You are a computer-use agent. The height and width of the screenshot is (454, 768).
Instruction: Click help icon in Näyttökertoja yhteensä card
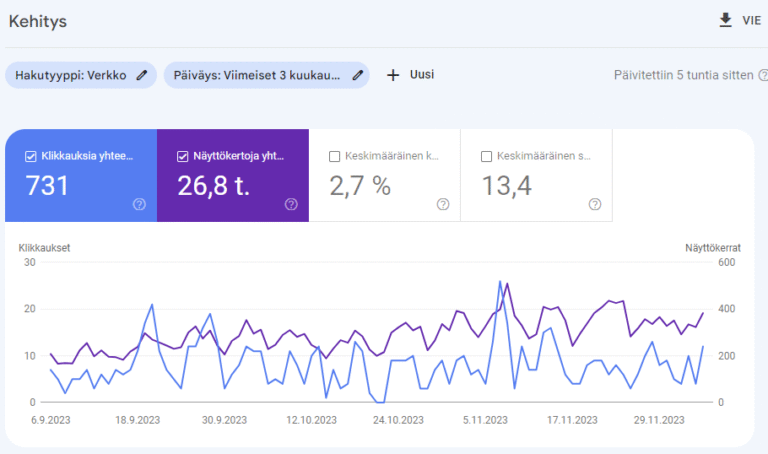[x=291, y=204]
